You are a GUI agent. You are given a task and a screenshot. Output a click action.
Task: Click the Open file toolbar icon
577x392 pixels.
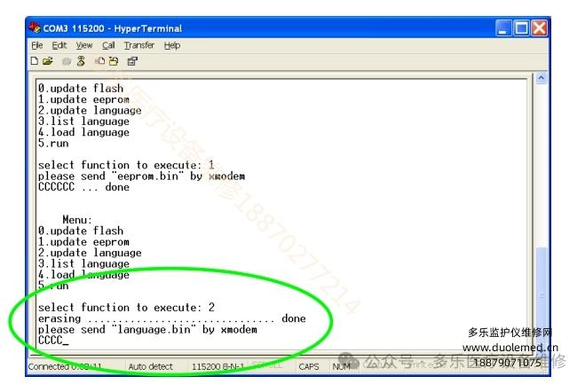click(x=46, y=61)
